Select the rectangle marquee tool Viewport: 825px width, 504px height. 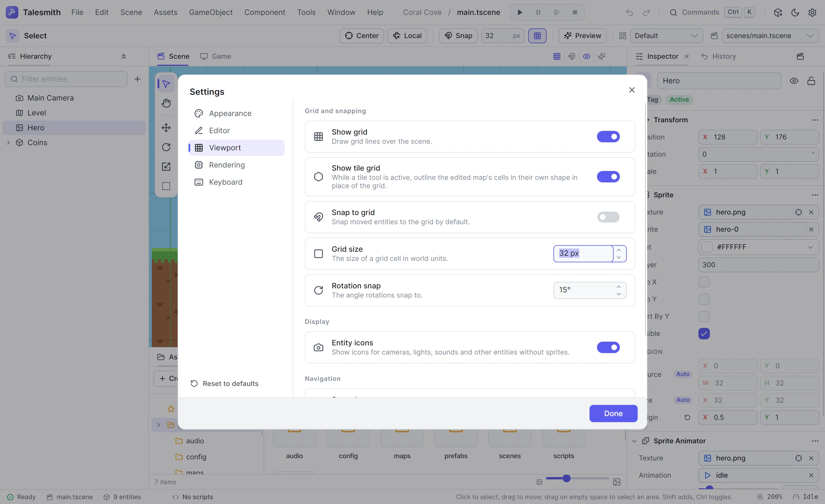pyautogui.click(x=166, y=186)
